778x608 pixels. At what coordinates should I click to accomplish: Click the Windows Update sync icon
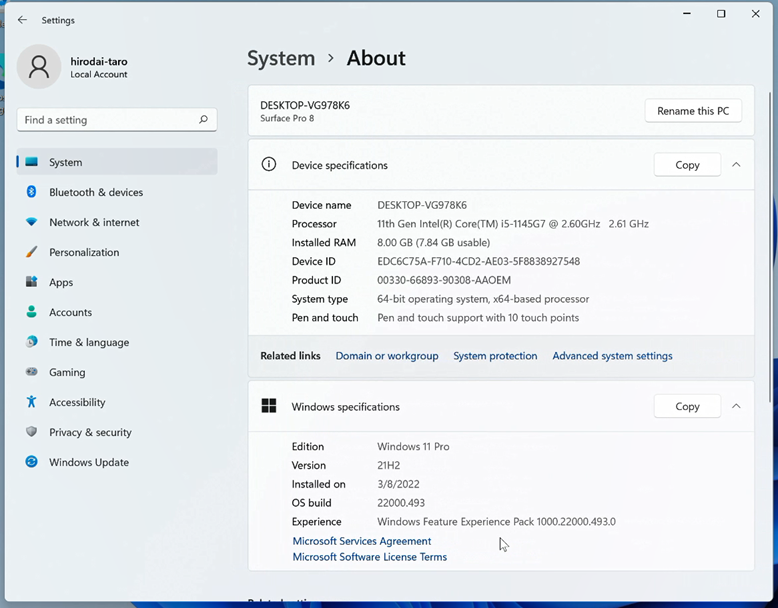(x=31, y=462)
